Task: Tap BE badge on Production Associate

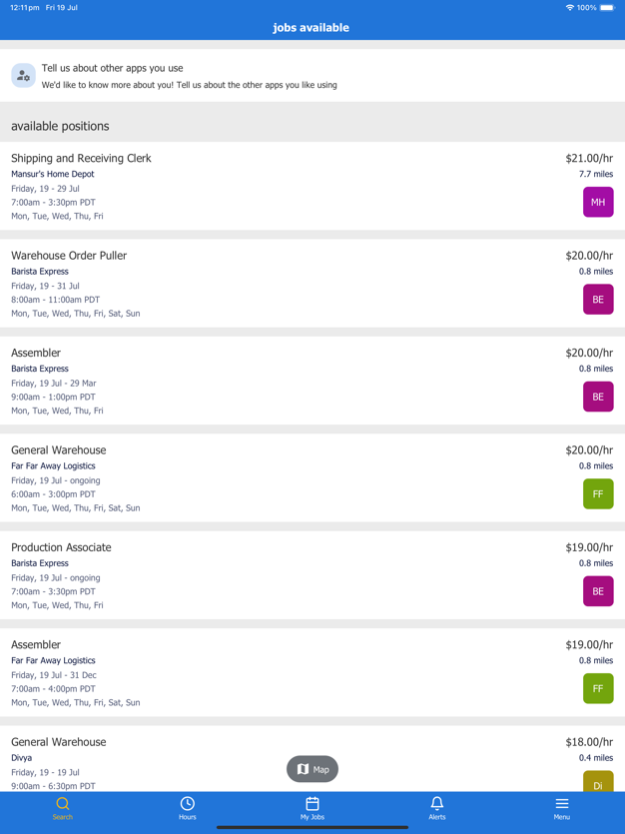Action: tap(598, 591)
